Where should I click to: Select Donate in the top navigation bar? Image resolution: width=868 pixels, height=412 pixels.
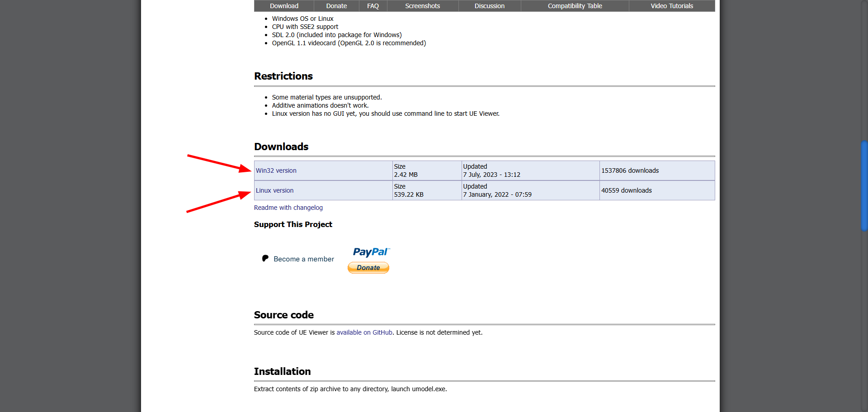point(336,6)
